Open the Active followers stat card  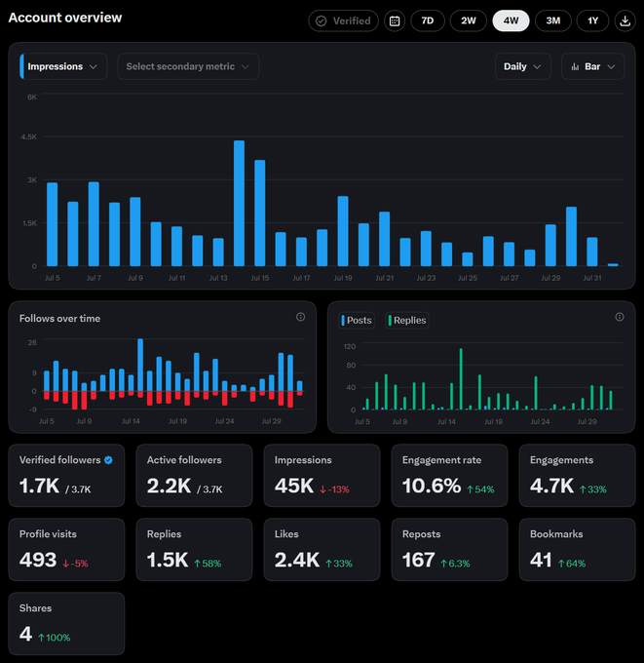(x=195, y=475)
